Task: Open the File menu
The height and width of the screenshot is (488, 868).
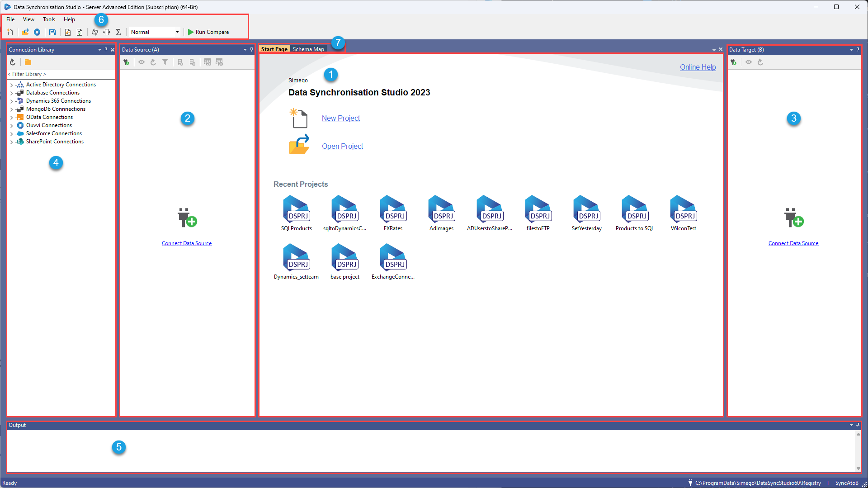Action: point(10,19)
